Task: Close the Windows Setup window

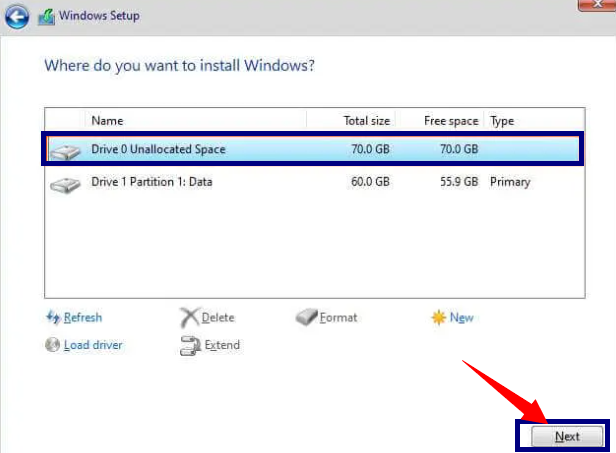Action: coord(597,4)
